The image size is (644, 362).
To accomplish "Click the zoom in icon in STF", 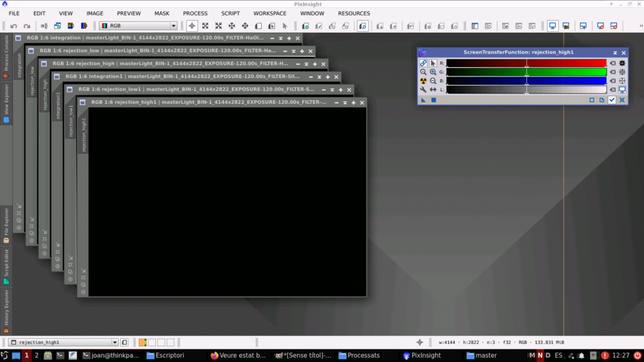I will click(x=433, y=72).
